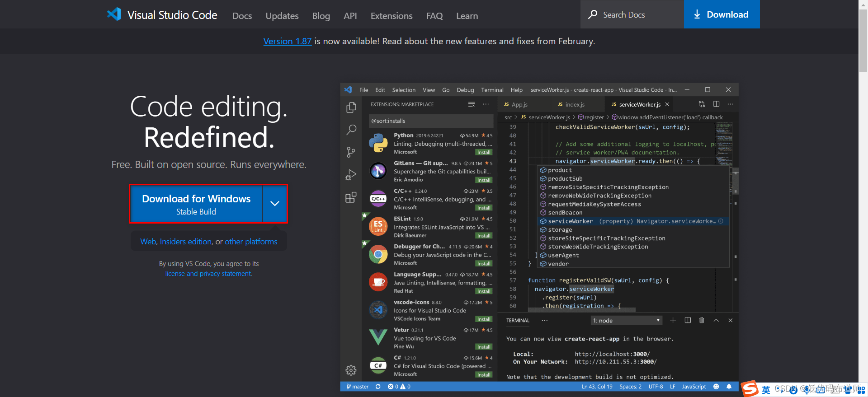Click Install button for C/C++ extension
Image resolution: width=868 pixels, height=397 pixels.
[484, 208]
